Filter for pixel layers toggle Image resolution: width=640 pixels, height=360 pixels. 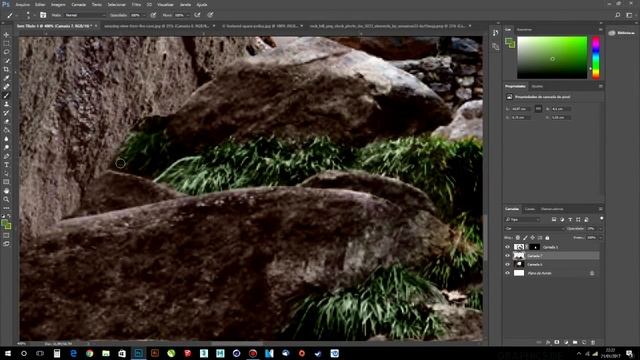click(x=554, y=220)
